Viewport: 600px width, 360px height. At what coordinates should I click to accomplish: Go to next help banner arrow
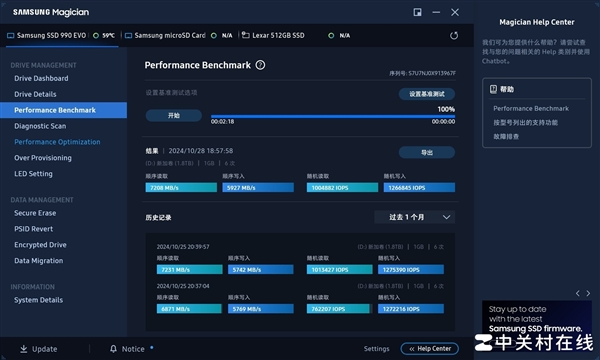(x=588, y=293)
